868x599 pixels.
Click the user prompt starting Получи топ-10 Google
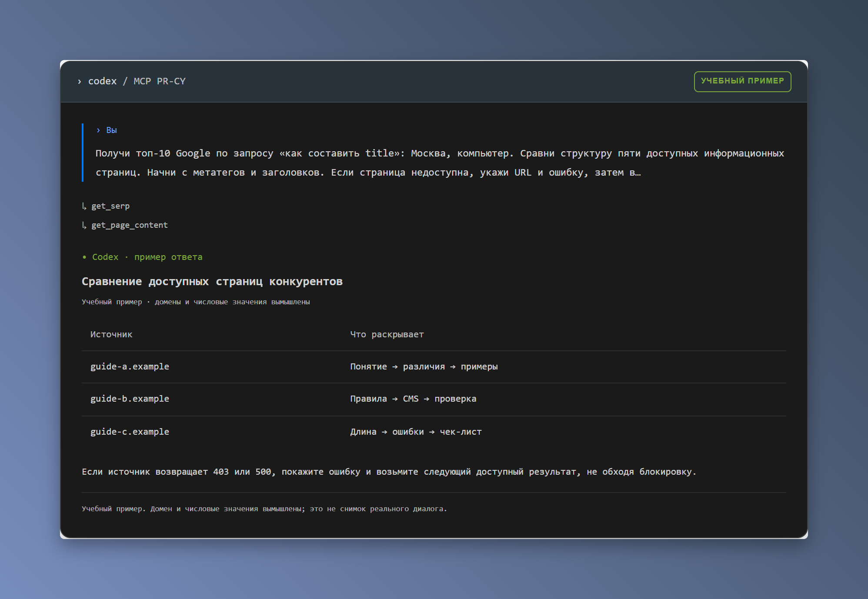(440, 163)
